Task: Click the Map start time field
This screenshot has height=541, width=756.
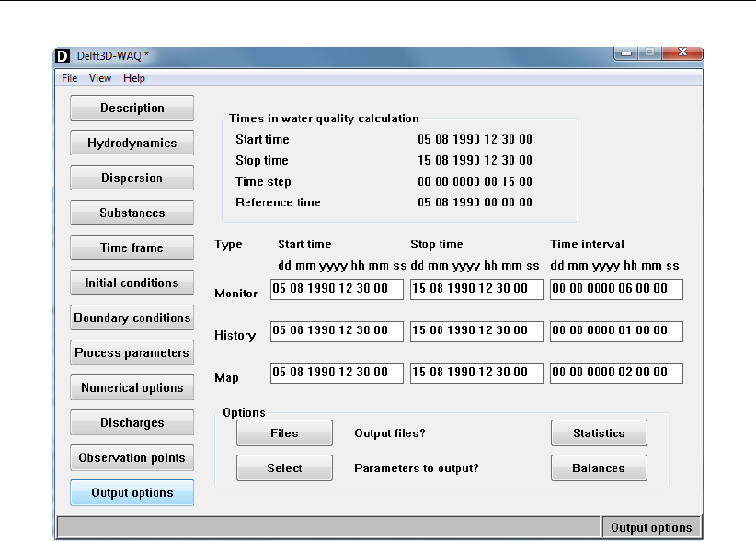Action: point(337,374)
